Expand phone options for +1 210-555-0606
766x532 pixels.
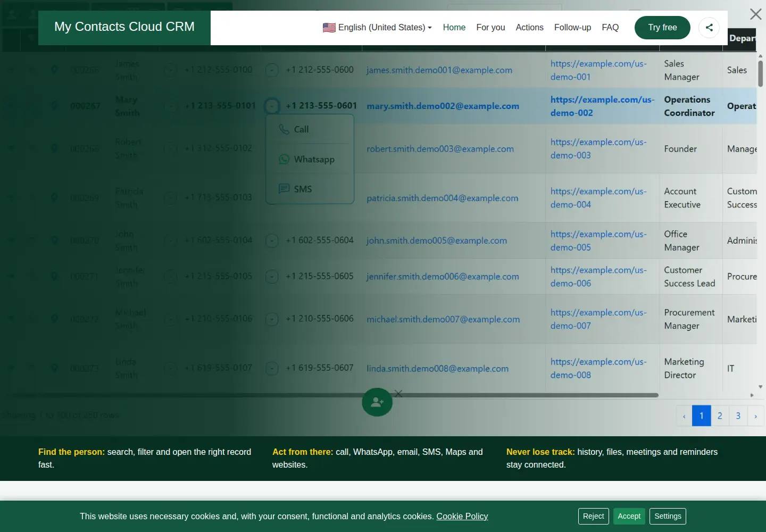272,319
